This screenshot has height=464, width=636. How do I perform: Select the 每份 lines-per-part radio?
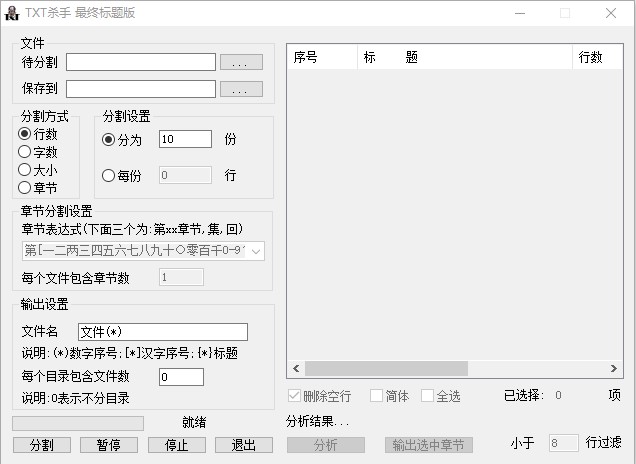pyautogui.click(x=109, y=176)
